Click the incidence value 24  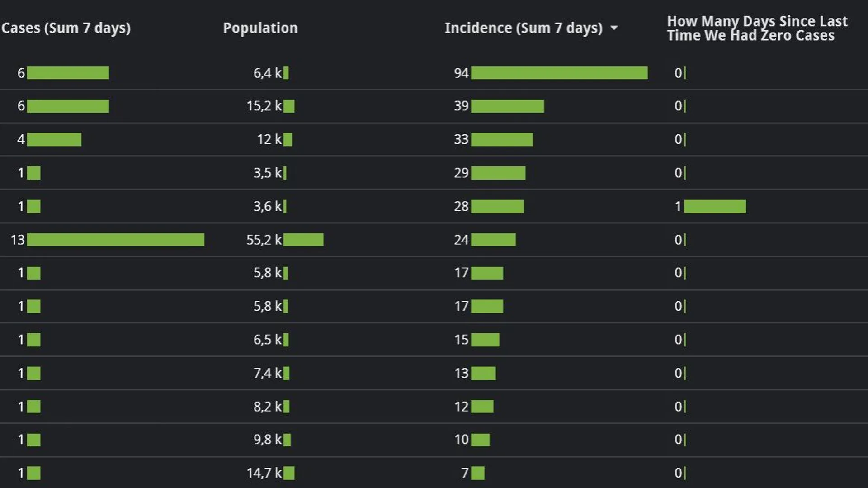[461, 240]
